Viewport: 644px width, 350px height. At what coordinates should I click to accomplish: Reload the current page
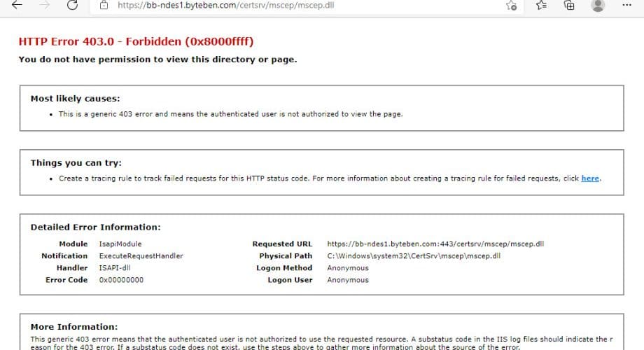(x=72, y=5)
